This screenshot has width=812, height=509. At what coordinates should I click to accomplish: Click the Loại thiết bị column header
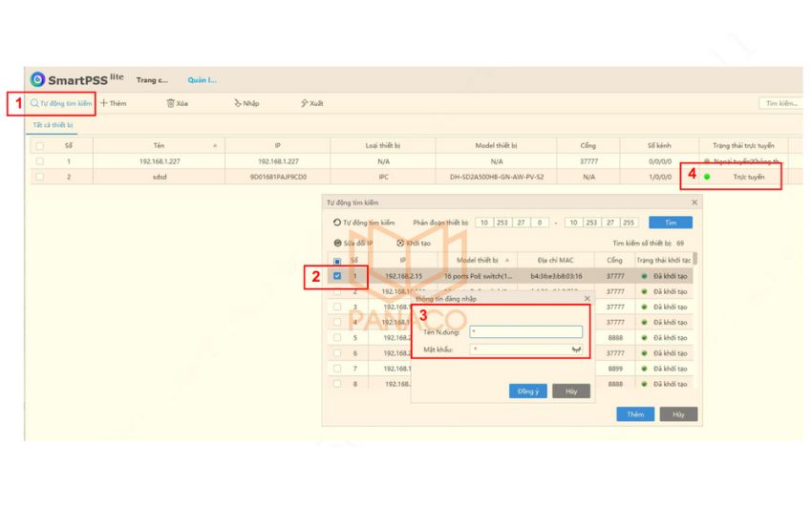click(383, 146)
